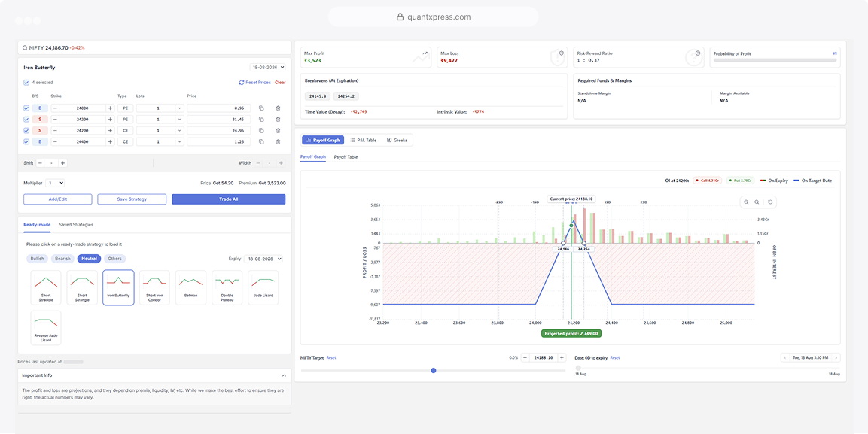Toggle the '4 selected' select-all checkbox
The height and width of the screenshot is (434, 868).
click(26, 83)
